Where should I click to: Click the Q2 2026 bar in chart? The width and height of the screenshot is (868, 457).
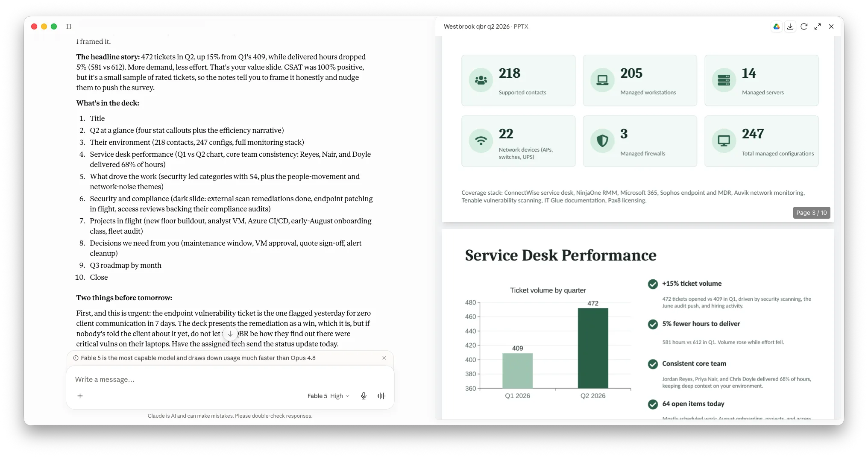593,348
